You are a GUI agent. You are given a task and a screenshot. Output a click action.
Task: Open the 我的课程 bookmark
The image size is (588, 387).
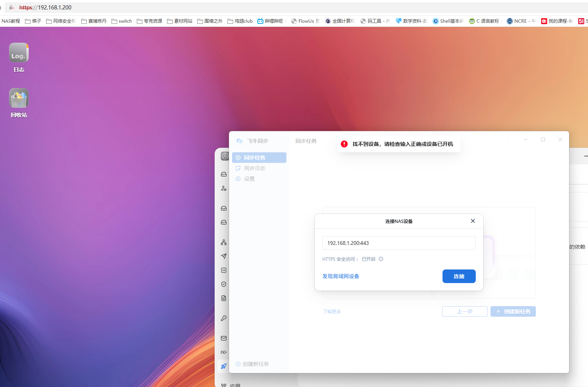(x=557, y=21)
